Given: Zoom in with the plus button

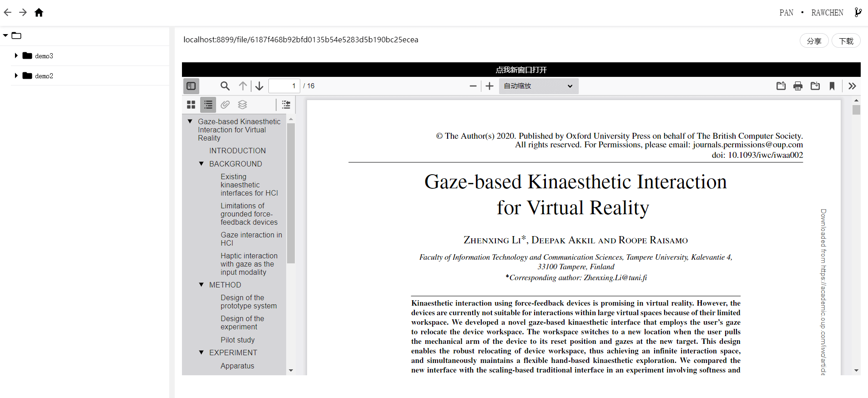Looking at the screenshot, I should click(x=490, y=86).
